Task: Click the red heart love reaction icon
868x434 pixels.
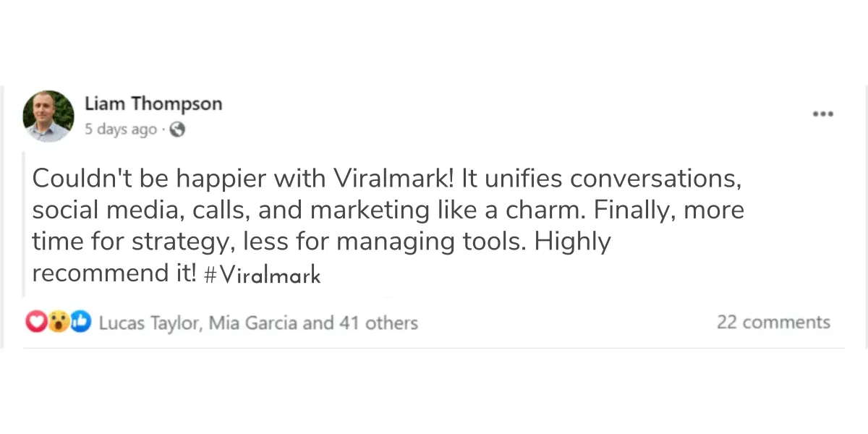Action: 36,323
